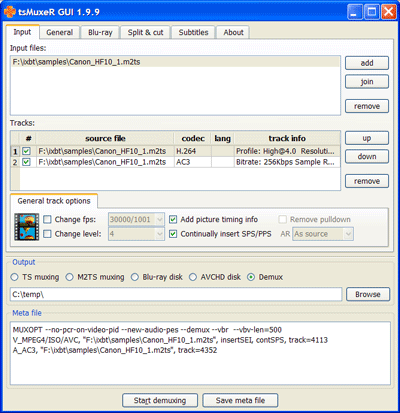Select the Demux output option
This screenshot has height=413, width=400.
pos(251,277)
